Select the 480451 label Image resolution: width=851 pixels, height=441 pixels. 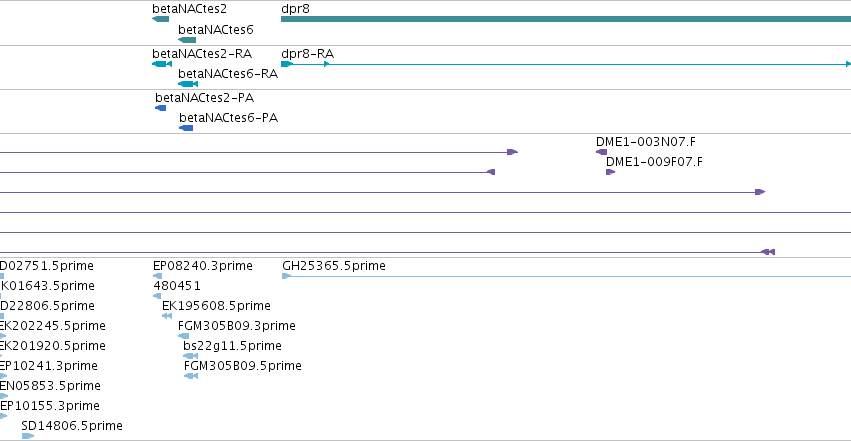point(177,286)
